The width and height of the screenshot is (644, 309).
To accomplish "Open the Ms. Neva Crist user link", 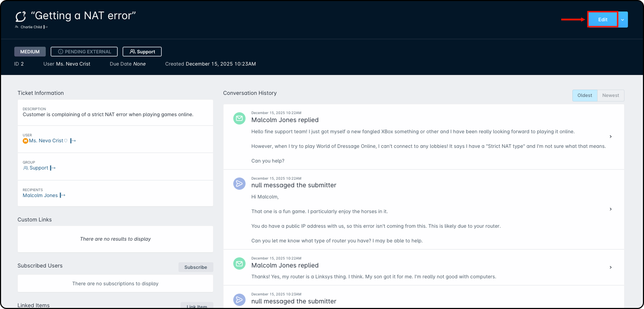I will (46, 141).
